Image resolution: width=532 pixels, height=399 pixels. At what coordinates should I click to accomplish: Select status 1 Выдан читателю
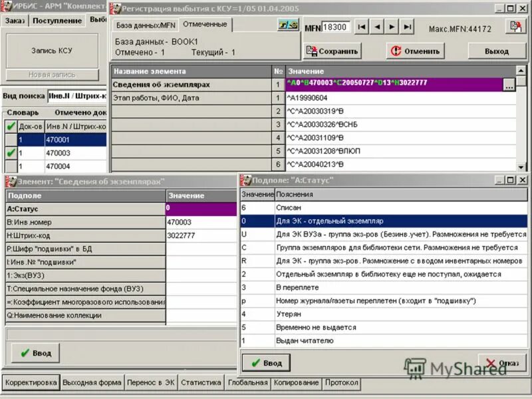click(384, 340)
